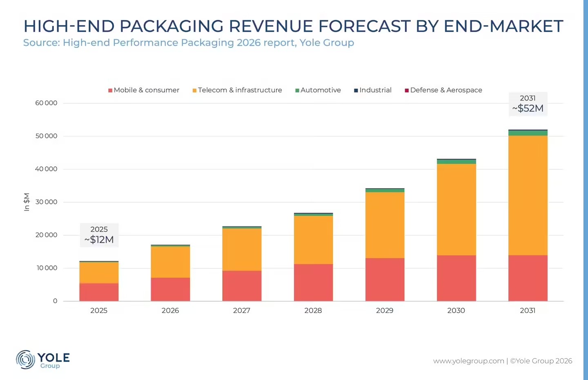Screen dimensions: 588x380
Task: Click the 2026 x-axis label
Action: [x=170, y=311]
